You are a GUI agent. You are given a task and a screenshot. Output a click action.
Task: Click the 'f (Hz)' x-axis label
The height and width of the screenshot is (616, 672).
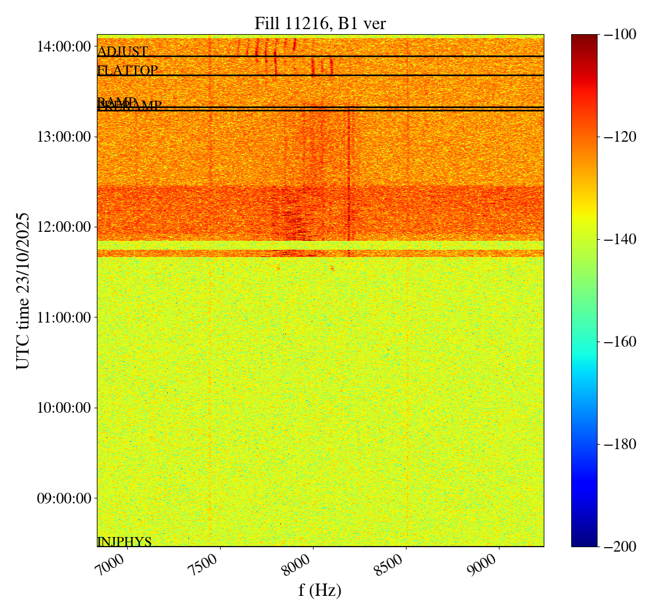[320, 590]
